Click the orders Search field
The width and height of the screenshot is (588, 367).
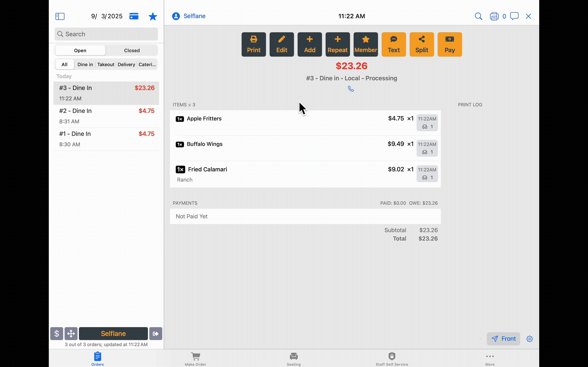click(x=106, y=34)
